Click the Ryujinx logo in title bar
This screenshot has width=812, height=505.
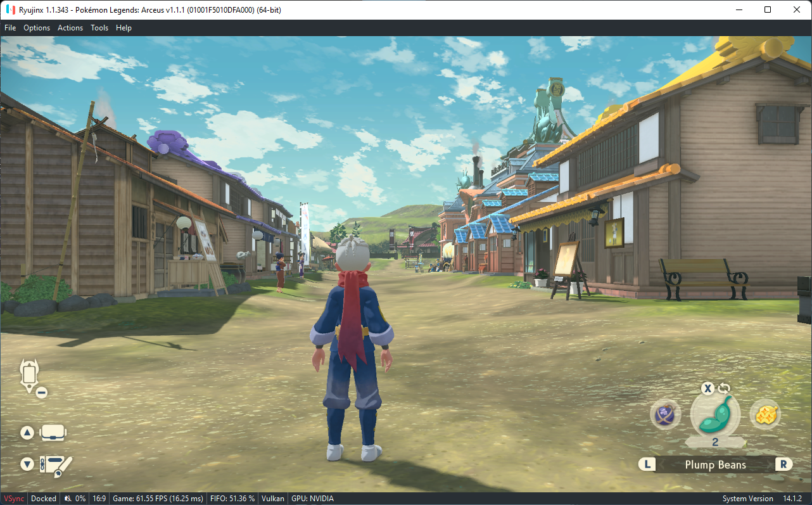click(x=10, y=10)
